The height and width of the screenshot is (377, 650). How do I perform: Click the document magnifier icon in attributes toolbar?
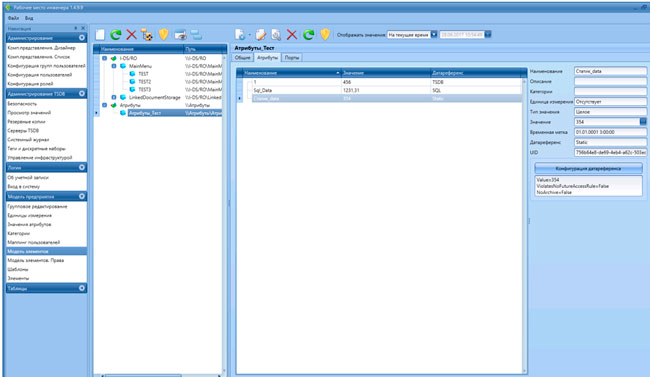point(276,35)
